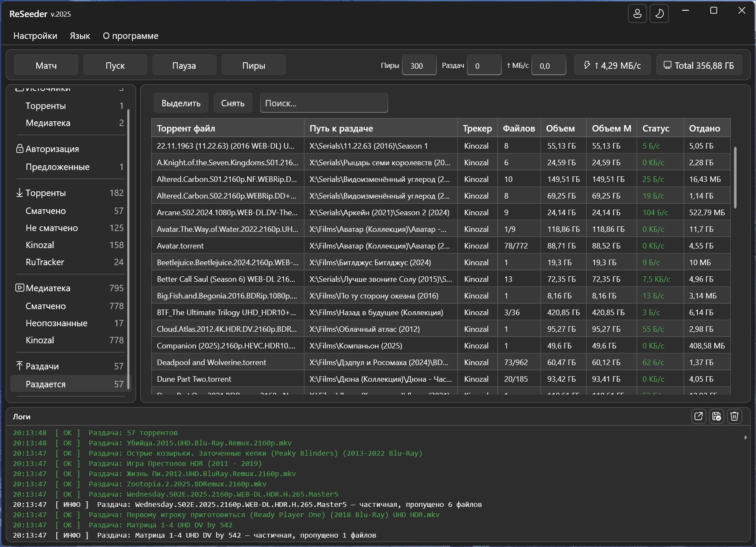Clear logs with the trash icon
The width and height of the screenshot is (756, 547).
pos(734,416)
